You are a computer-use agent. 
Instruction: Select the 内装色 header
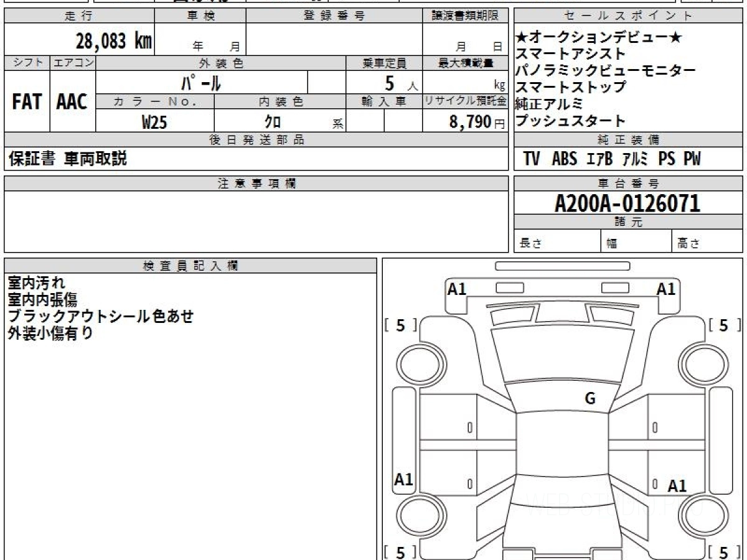(280, 102)
